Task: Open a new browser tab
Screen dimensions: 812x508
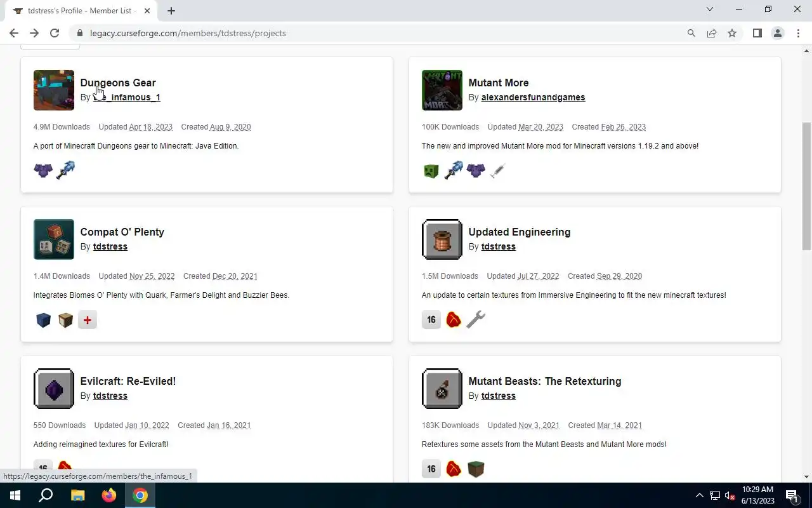Action: pos(171,11)
